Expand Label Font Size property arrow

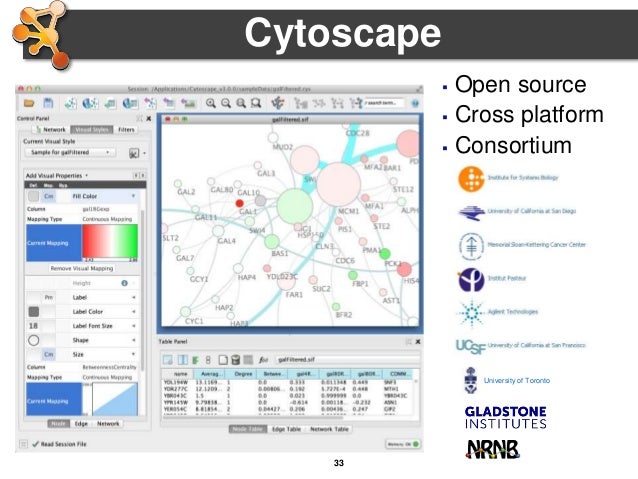pyautogui.click(x=133, y=326)
